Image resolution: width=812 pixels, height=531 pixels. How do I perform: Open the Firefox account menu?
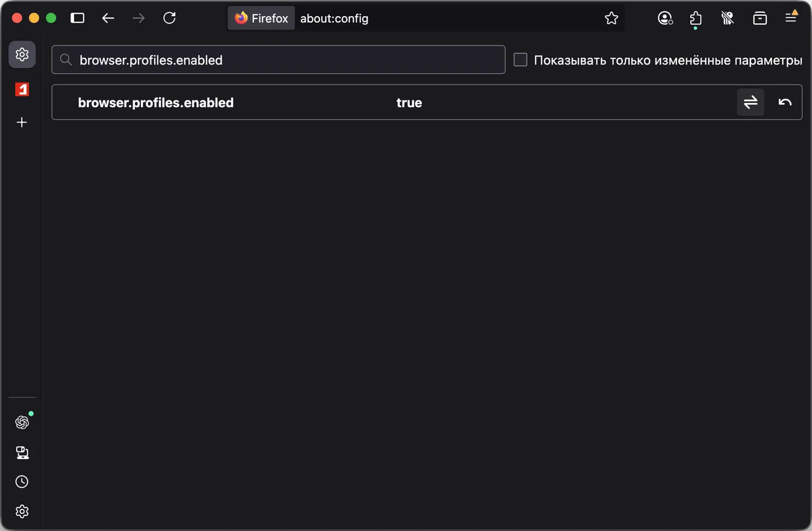point(665,18)
